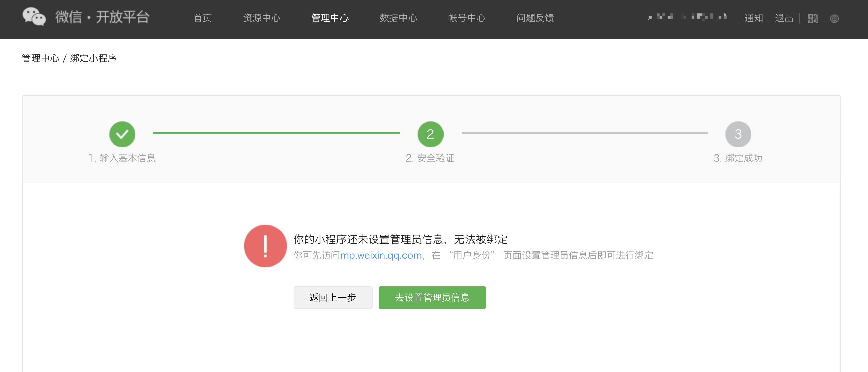The width and height of the screenshot is (868, 372).
Task: Open the QR code icon in header
Action: (x=813, y=18)
